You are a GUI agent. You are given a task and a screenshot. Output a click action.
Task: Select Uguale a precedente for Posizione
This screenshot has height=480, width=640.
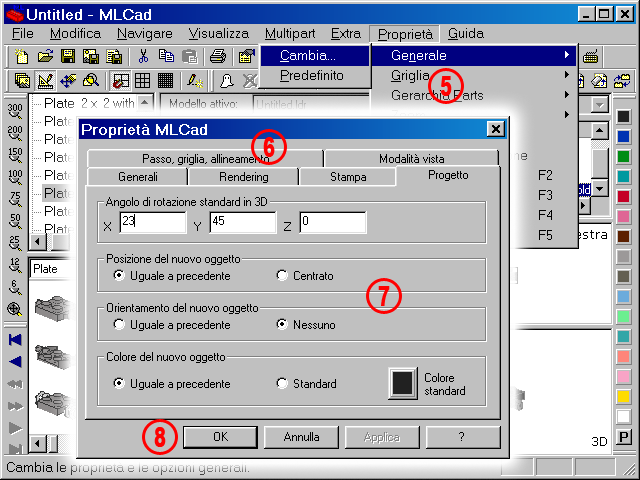point(172,276)
